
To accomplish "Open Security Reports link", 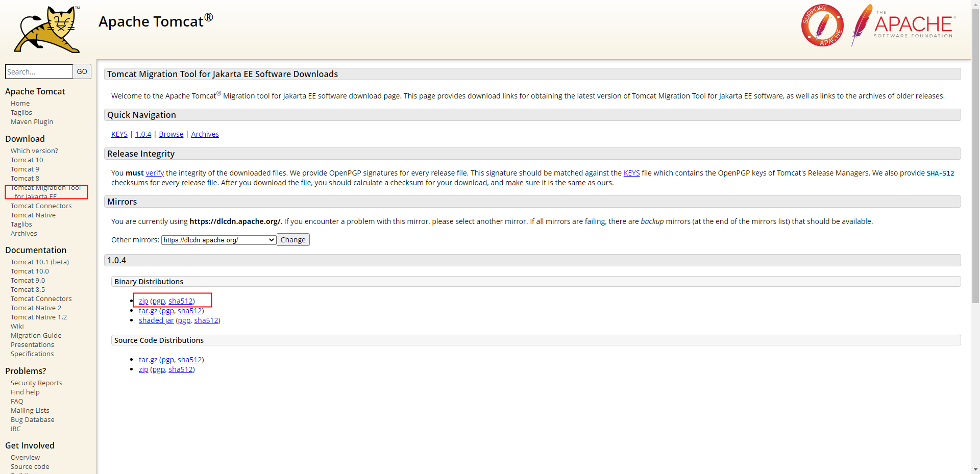I will point(37,383).
